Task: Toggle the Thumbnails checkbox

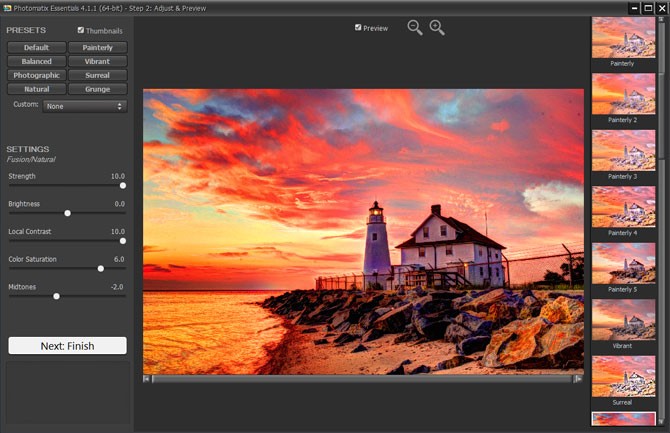Action: coord(82,31)
